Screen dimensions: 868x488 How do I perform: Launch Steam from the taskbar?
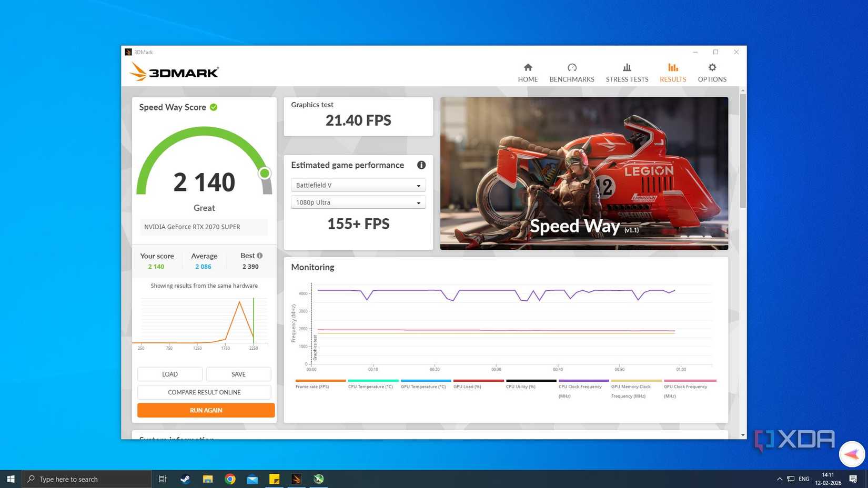point(185,479)
